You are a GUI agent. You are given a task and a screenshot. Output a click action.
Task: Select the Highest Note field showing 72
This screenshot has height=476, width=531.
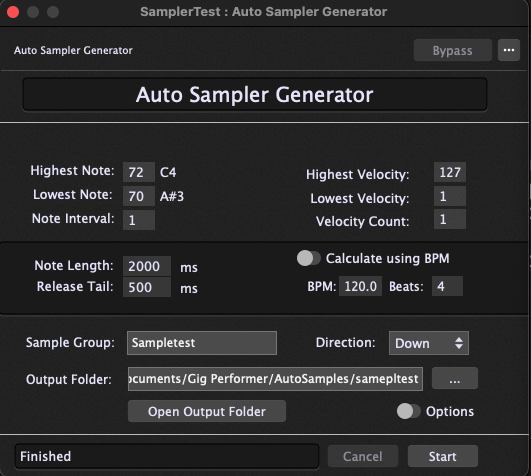pos(139,172)
